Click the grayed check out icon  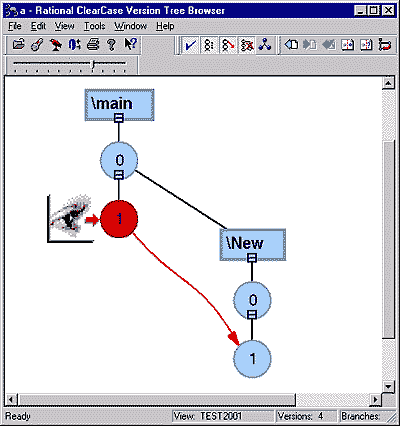(310, 45)
